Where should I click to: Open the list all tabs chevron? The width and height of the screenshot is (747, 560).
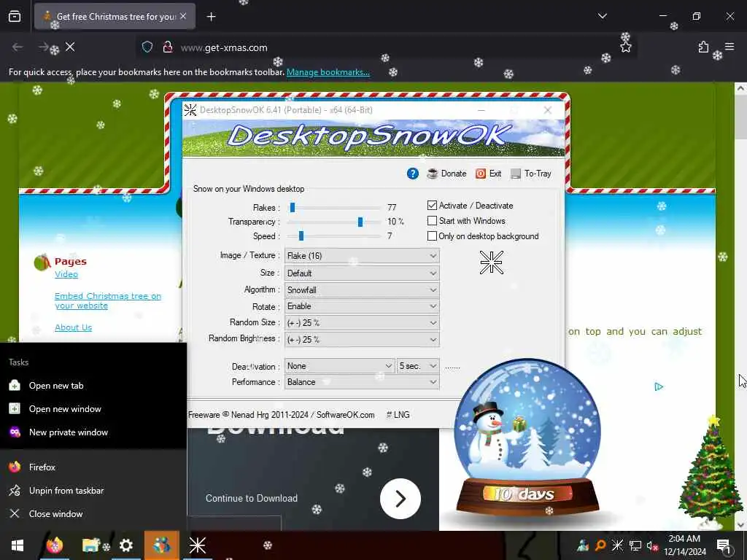click(x=602, y=16)
